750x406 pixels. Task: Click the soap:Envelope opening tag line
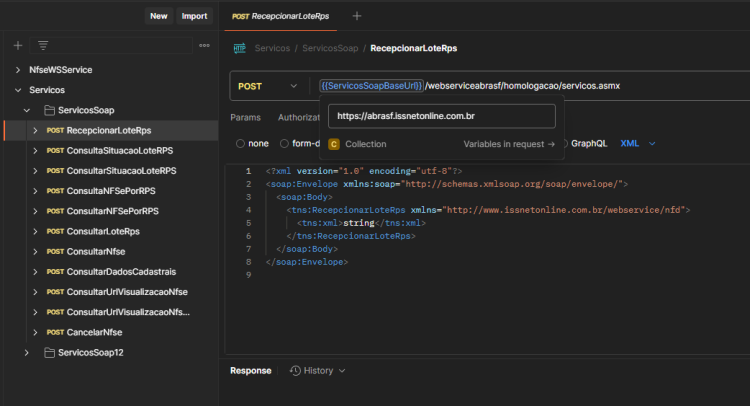(x=447, y=184)
